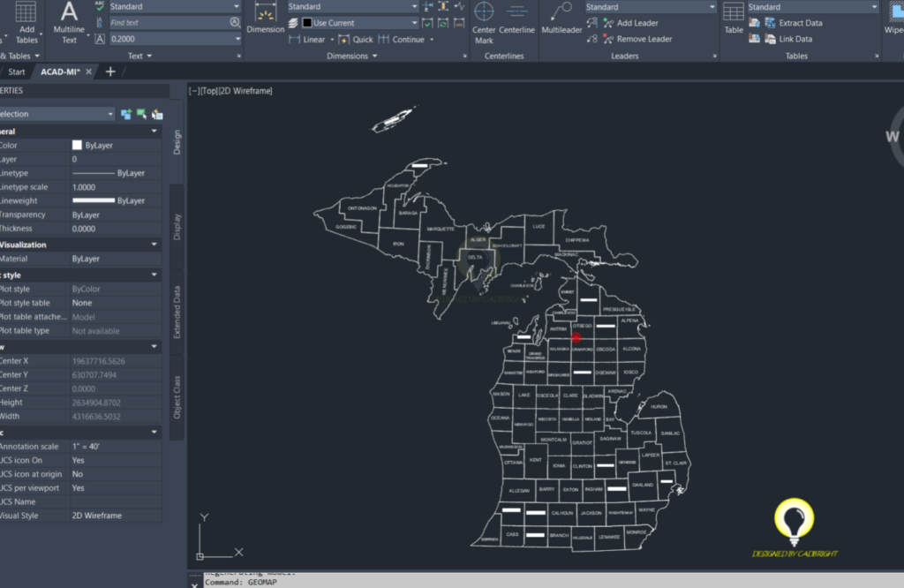Toggle the PICKADD value icon in Properties
Viewport: 904px width, 588px height.
pyautogui.click(x=125, y=114)
